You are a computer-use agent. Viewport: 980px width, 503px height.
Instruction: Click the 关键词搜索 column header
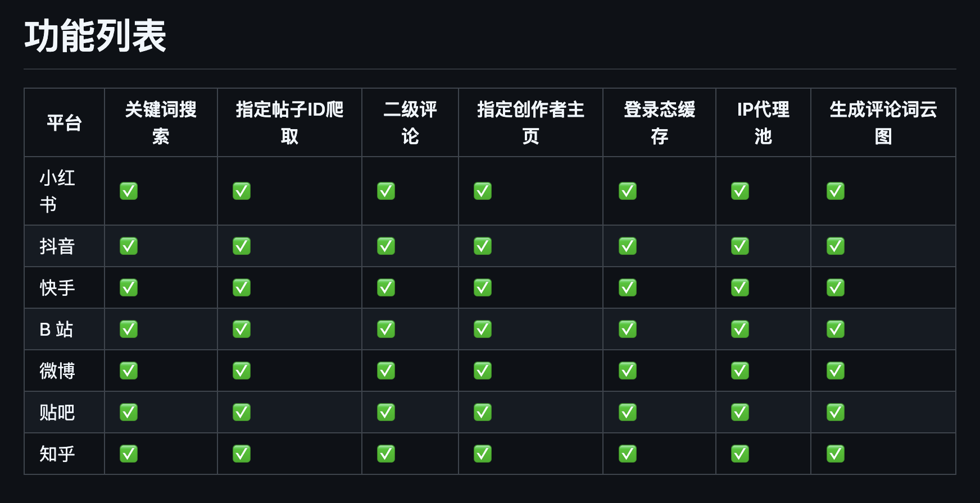coord(161,122)
